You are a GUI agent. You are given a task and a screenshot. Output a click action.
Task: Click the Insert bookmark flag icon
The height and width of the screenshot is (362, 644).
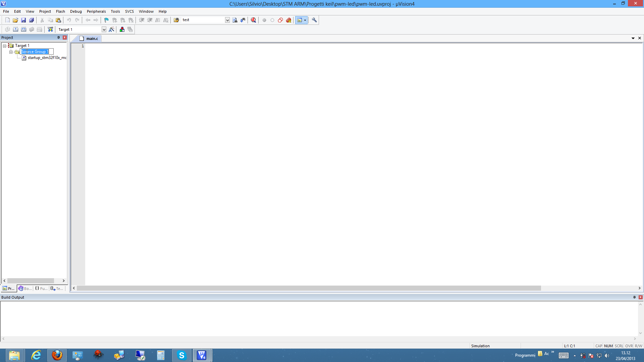coord(106,20)
